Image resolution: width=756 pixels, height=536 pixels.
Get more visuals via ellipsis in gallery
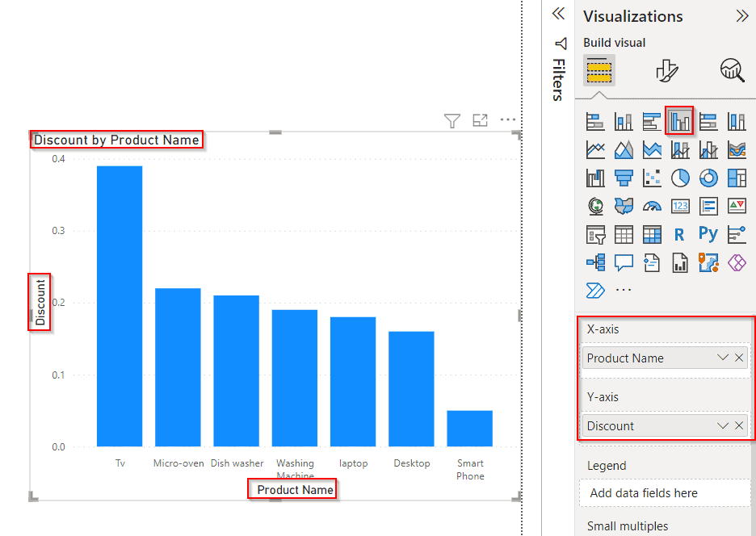[x=624, y=290]
